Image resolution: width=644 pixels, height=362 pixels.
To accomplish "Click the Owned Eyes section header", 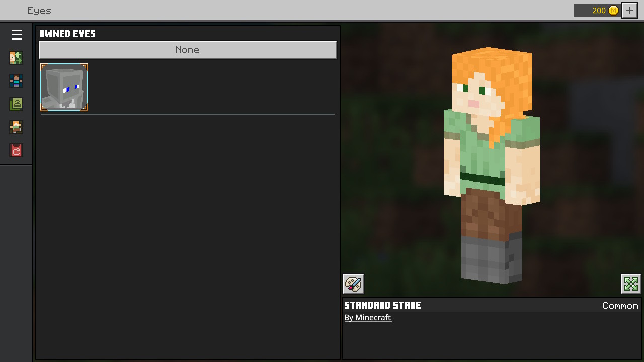I will click(x=67, y=34).
